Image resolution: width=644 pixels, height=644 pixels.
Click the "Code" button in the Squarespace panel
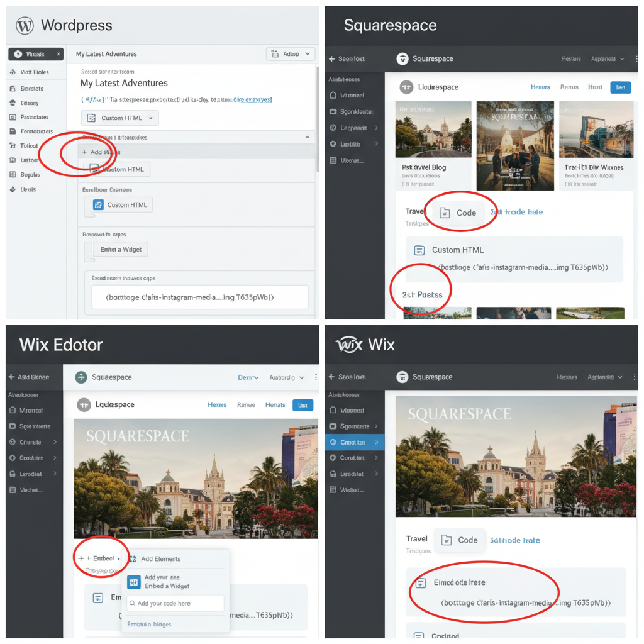(458, 213)
